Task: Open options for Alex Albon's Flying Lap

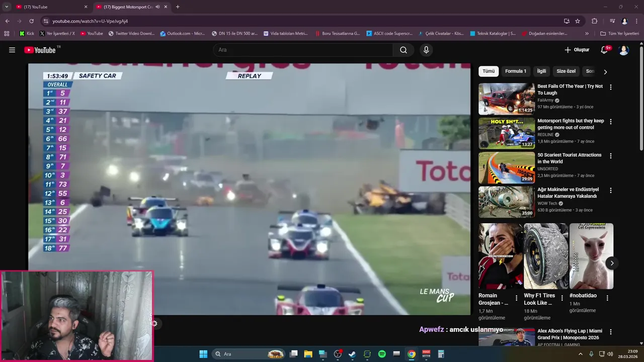Action: (611, 332)
